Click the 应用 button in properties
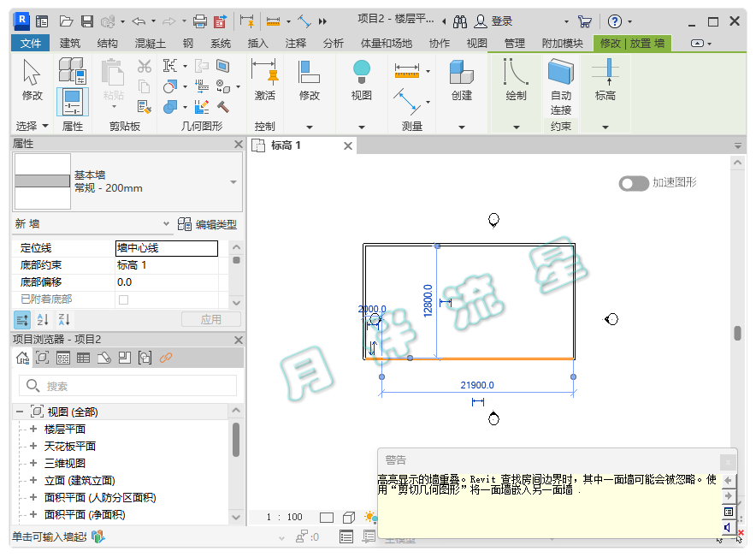The image size is (756, 557). tap(210, 320)
